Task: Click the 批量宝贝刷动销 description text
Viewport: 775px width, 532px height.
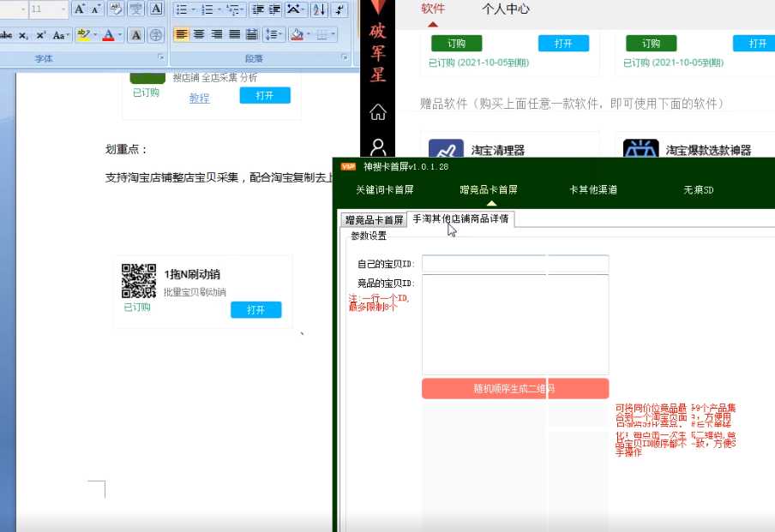Action: click(x=195, y=292)
